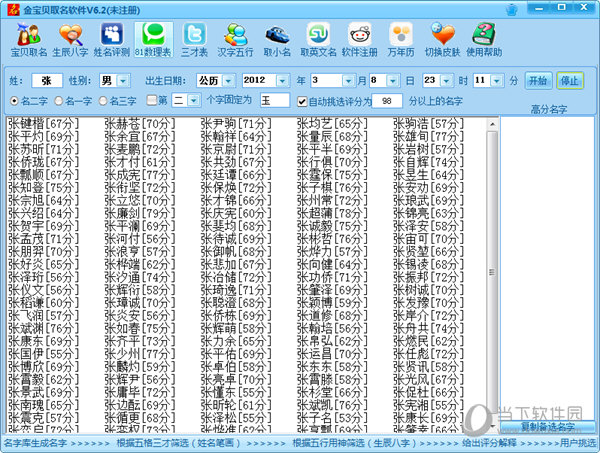This screenshot has width=600, height=453.
Task: Expand the hour dropdown showing 23
Action: tap(447, 81)
